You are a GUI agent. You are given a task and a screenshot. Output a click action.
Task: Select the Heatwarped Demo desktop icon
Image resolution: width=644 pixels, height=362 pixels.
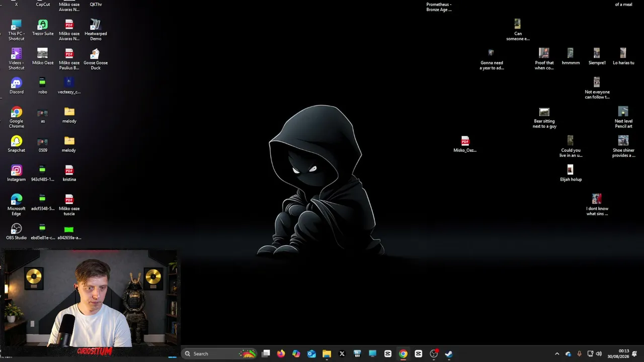pos(96,30)
